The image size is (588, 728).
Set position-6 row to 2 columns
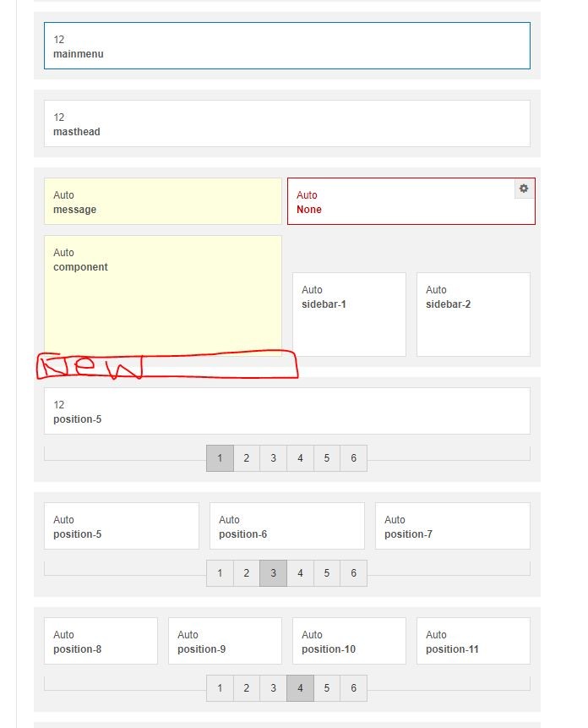point(247,573)
